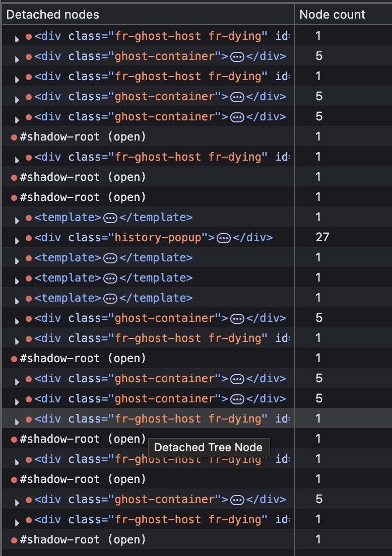Select the last #shadow-root (open) row
392x556 pixels.
click(x=83, y=540)
